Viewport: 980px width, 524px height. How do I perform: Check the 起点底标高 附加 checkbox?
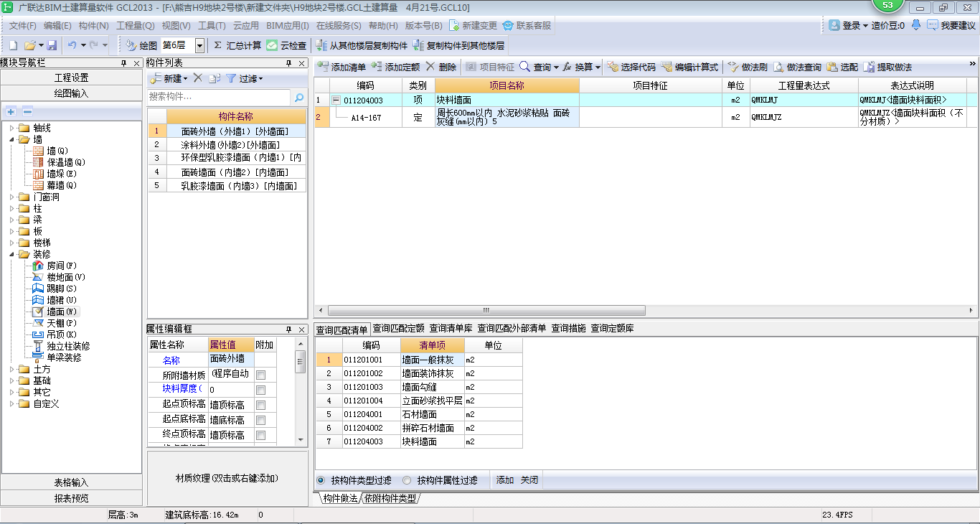[261, 420]
